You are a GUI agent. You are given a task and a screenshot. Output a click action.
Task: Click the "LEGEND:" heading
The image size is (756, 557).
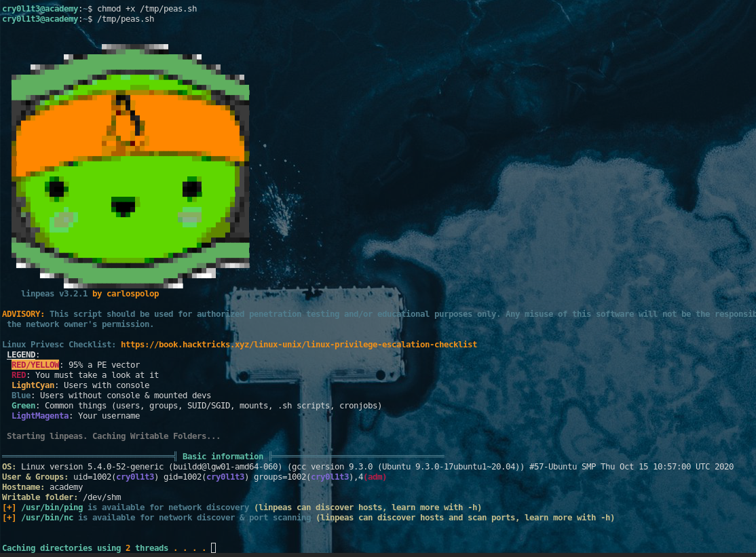coord(23,355)
